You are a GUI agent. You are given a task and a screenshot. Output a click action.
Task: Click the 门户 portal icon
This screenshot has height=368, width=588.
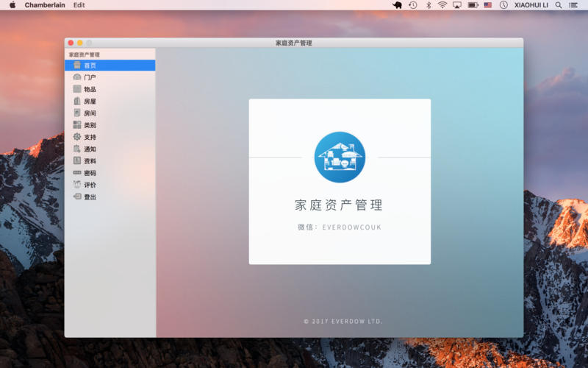tap(77, 77)
